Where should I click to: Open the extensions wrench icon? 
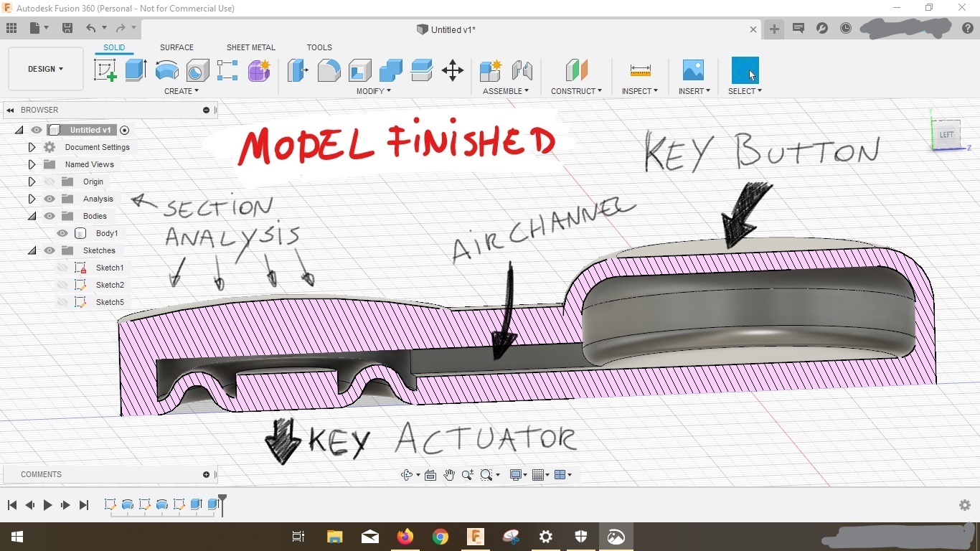pos(822,28)
